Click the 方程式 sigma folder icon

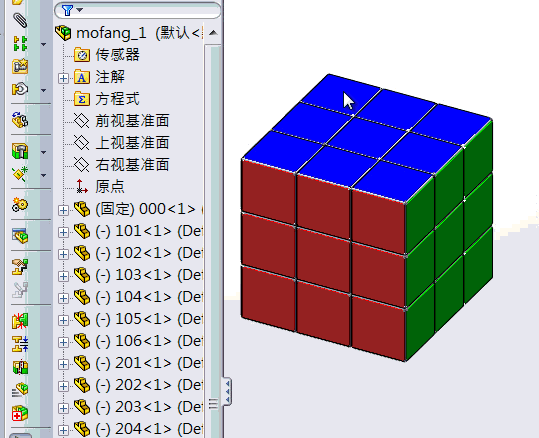click(x=82, y=99)
